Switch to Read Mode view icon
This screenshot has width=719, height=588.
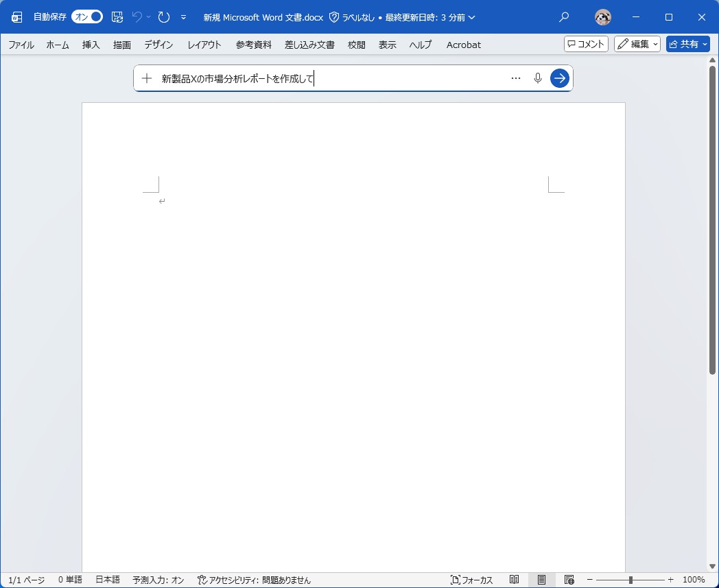coord(515,580)
